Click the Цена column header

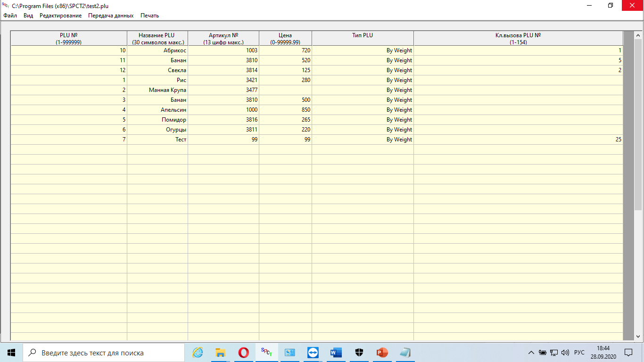(x=285, y=38)
